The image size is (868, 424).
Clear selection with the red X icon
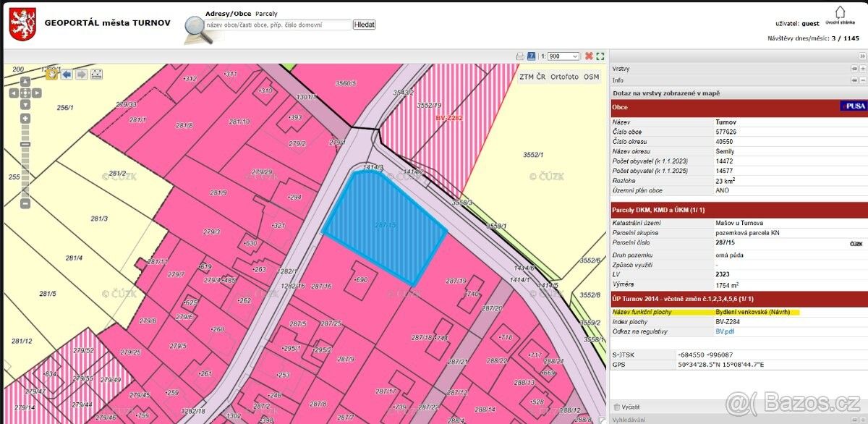pyautogui.click(x=589, y=56)
